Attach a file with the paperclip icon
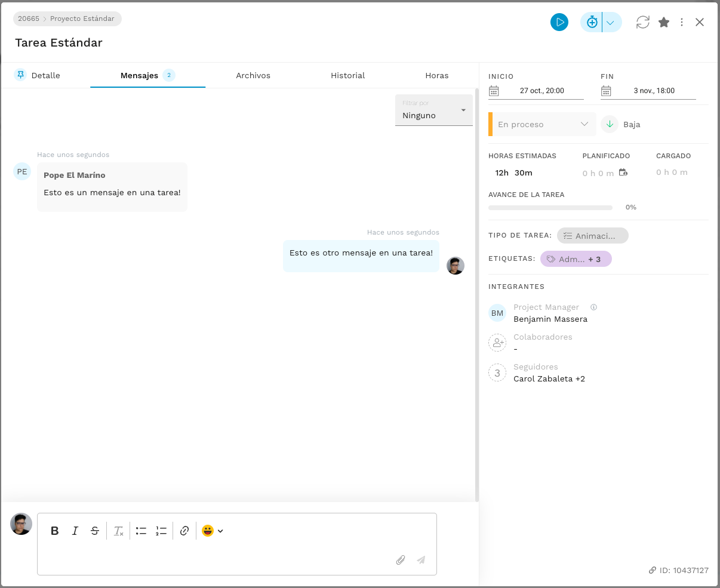This screenshot has height=588, width=720. [401, 560]
